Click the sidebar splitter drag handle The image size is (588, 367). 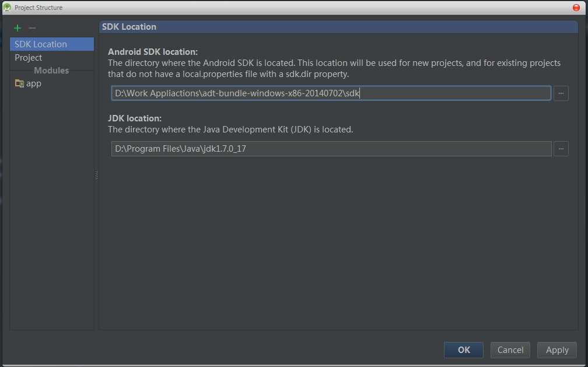[x=96, y=175]
